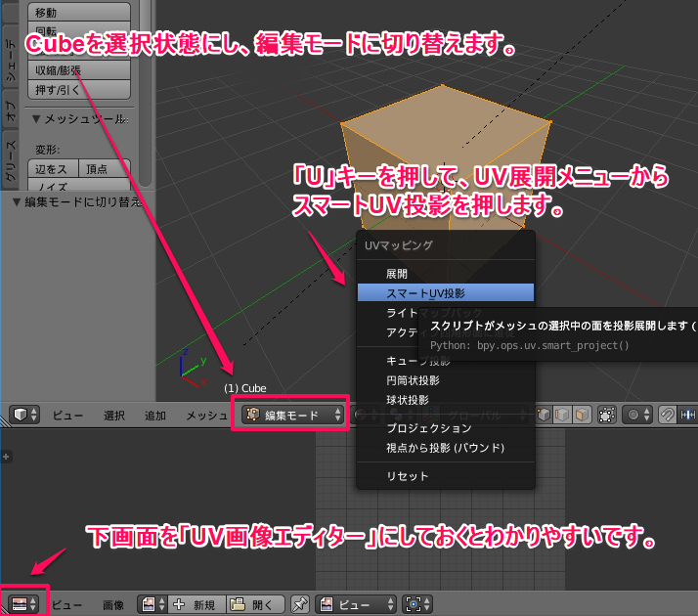The width and height of the screenshot is (698, 616).
Task: Open the メッシュ menu
Action: (207, 416)
